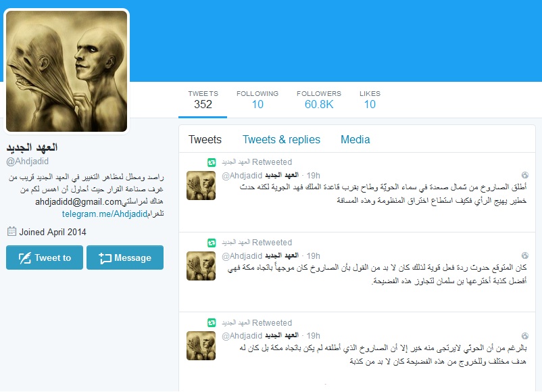542x392 pixels.
Task: Click the @Ahdjadid handle in second tweet
Action: 242,255
